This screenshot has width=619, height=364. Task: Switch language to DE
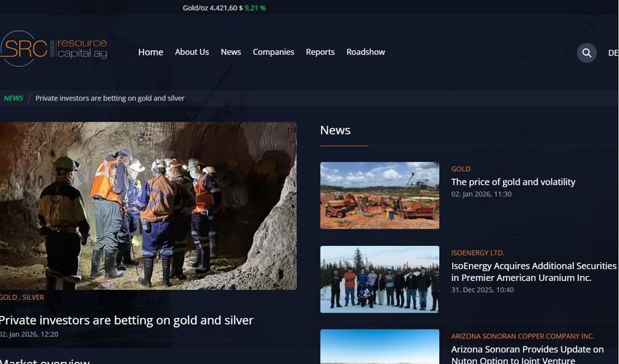click(x=613, y=52)
